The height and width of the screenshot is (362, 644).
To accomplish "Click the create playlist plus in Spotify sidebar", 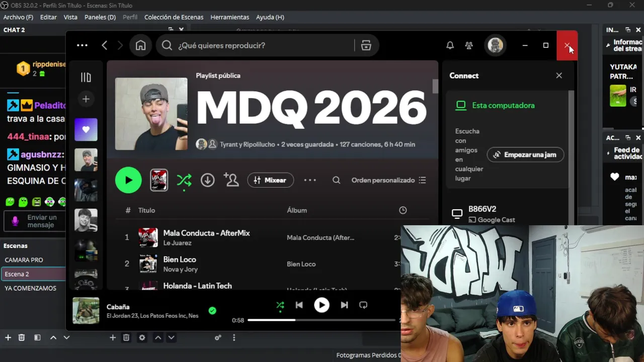I will click(x=86, y=99).
